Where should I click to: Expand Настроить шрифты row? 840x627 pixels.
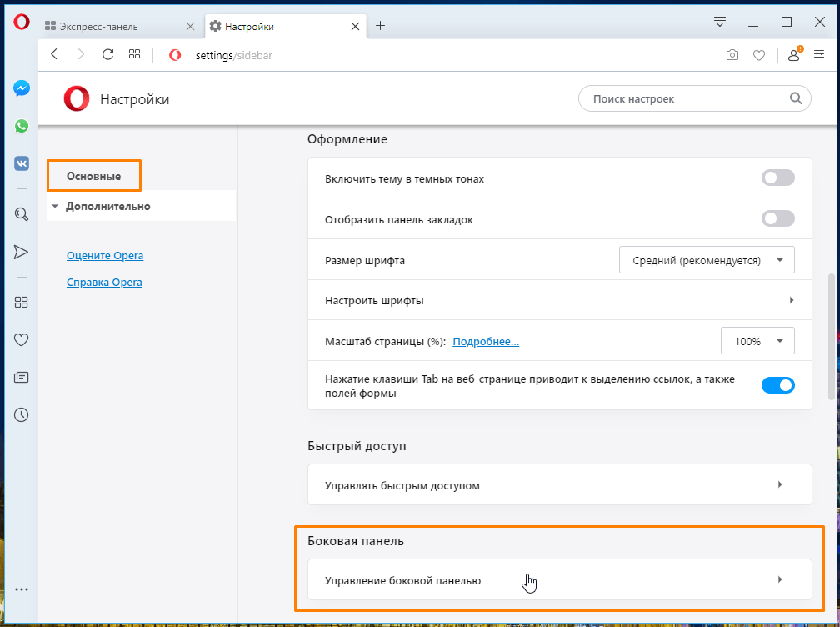tap(560, 300)
